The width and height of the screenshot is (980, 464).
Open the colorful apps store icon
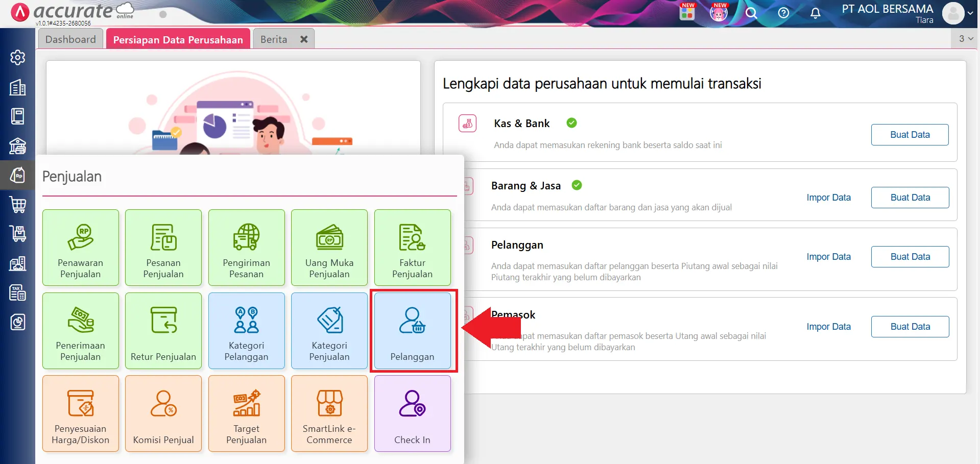click(x=687, y=11)
